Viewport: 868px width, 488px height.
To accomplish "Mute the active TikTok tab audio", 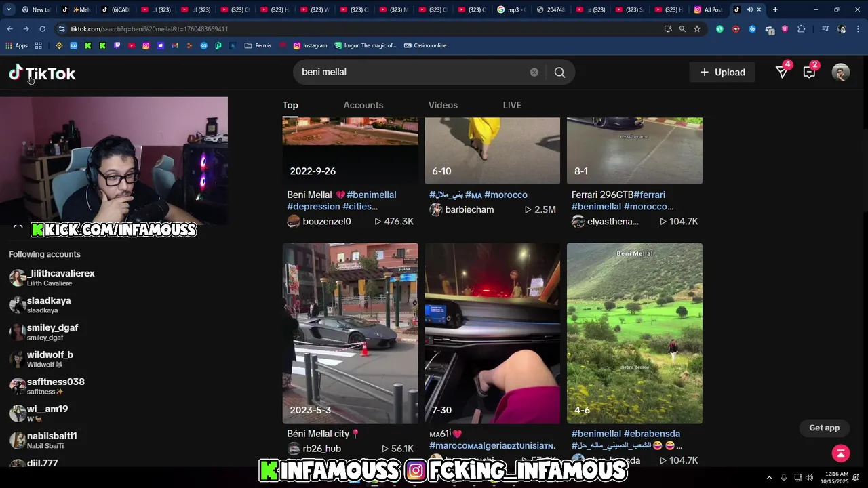I will pyautogui.click(x=749, y=9).
